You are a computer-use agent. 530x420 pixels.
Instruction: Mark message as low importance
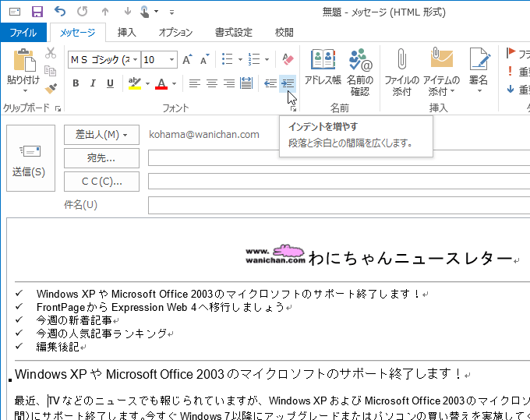(511, 90)
